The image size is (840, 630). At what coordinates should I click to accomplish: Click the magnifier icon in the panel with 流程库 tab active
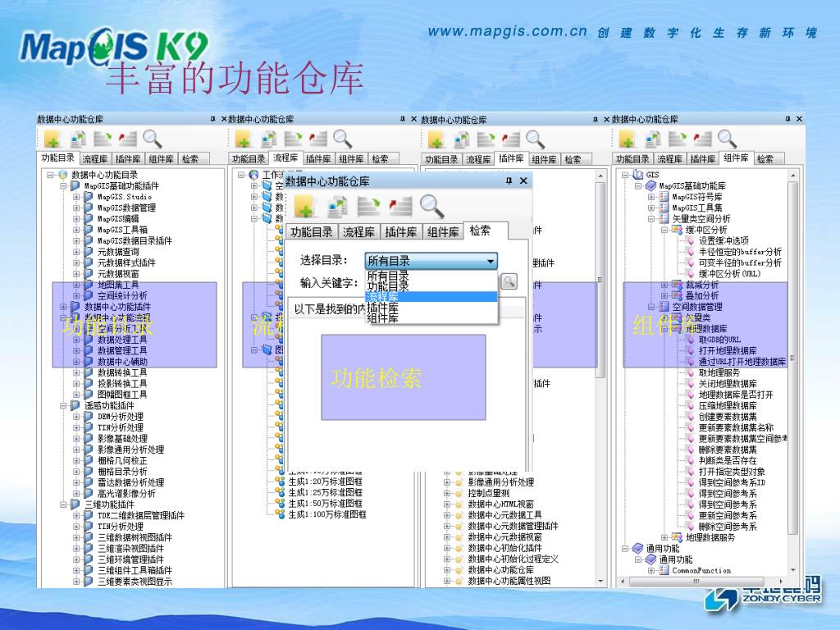[x=343, y=139]
